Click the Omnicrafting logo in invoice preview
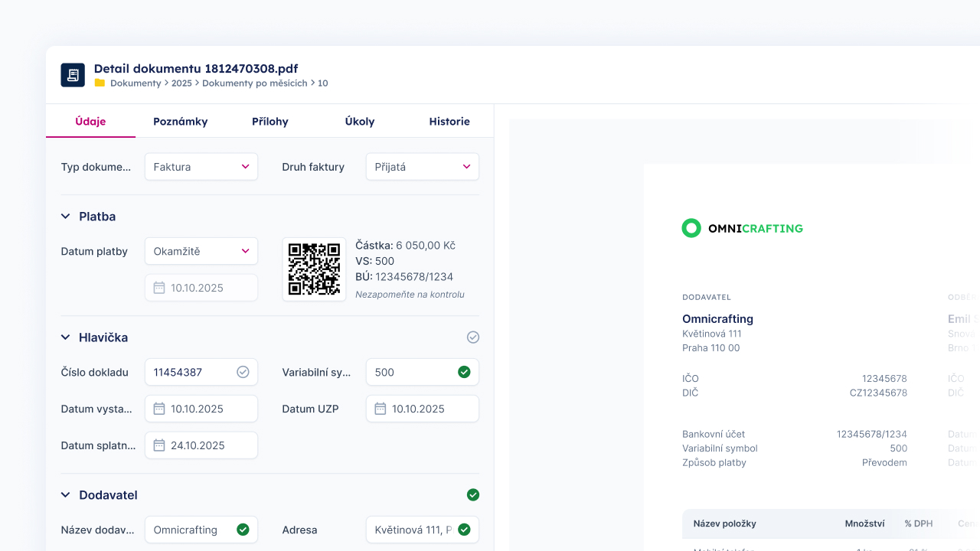 click(742, 228)
